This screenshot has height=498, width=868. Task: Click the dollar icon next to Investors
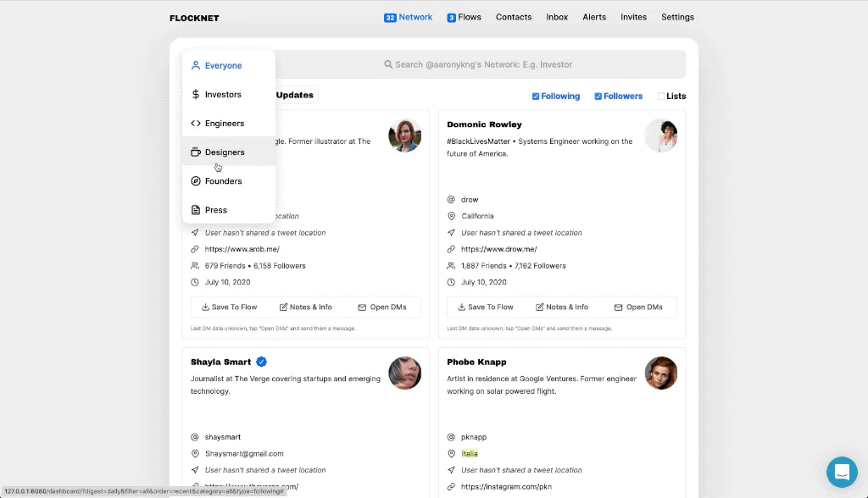tap(196, 95)
